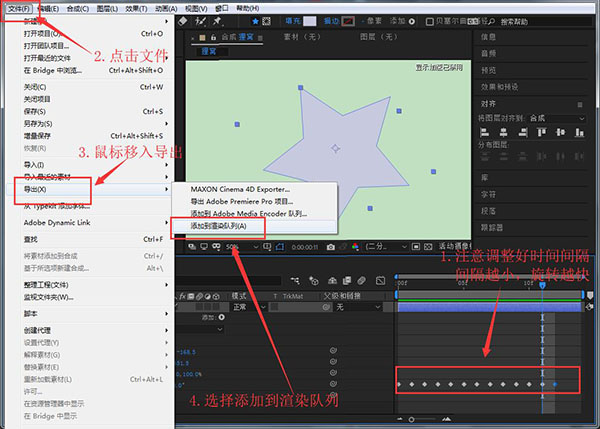Click align right edges icon in 对齐 panel

[523, 132]
